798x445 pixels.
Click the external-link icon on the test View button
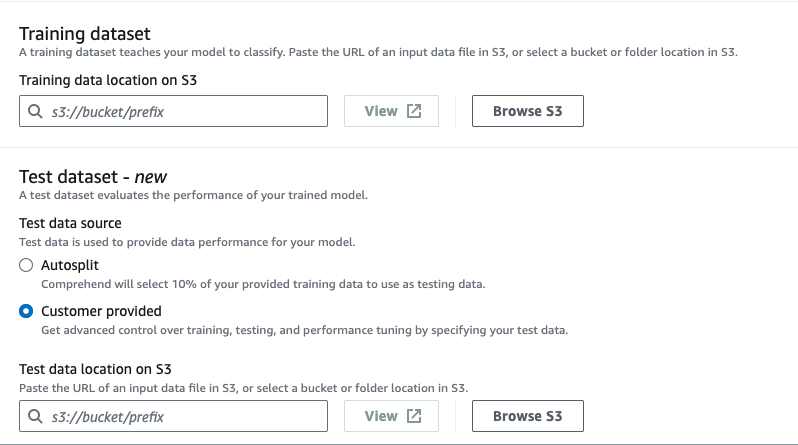pos(414,416)
